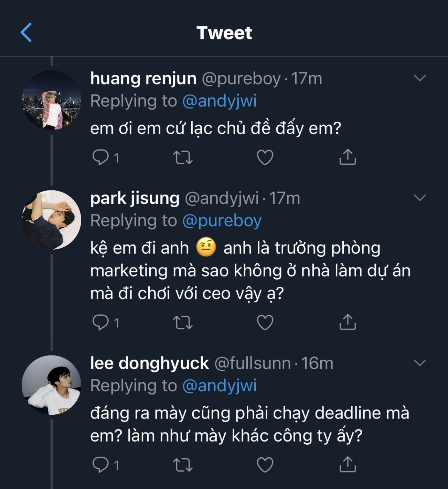Like lee donghyuck's tweet
Viewport: 448px width, 489px height.
265,465
